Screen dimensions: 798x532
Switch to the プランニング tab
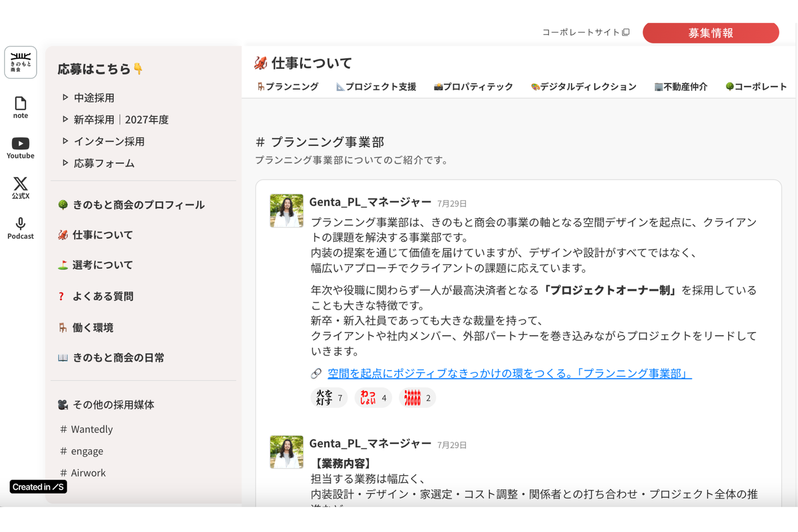(x=288, y=86)
